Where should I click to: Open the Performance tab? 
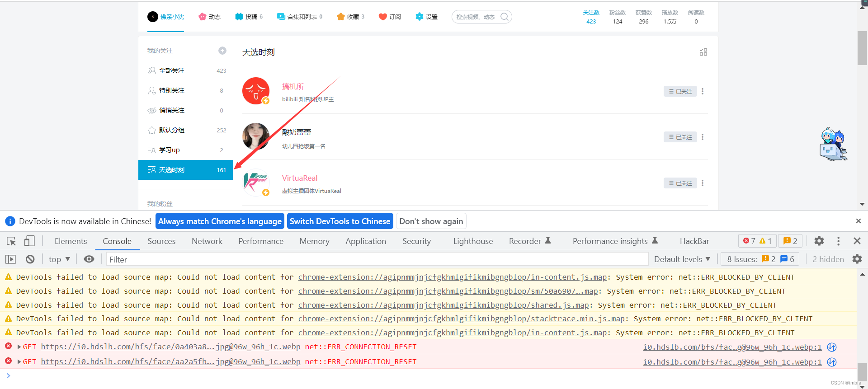tap(261, 241)
